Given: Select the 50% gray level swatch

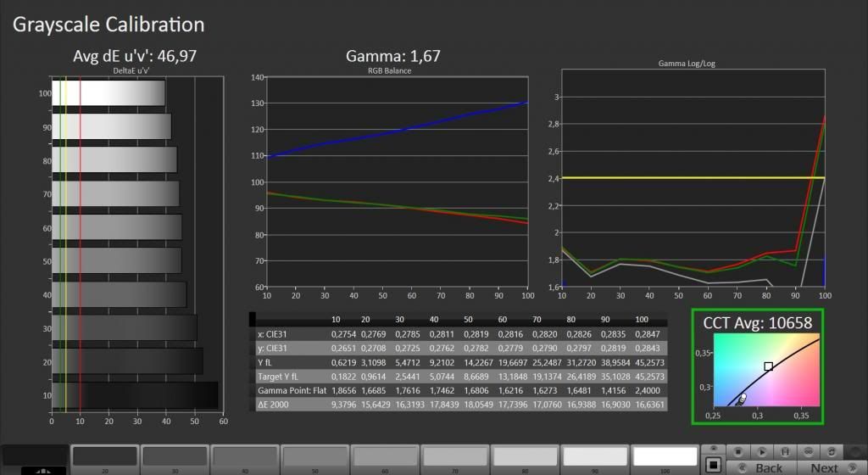Looking at the screenshot, I should click(314, 458).
